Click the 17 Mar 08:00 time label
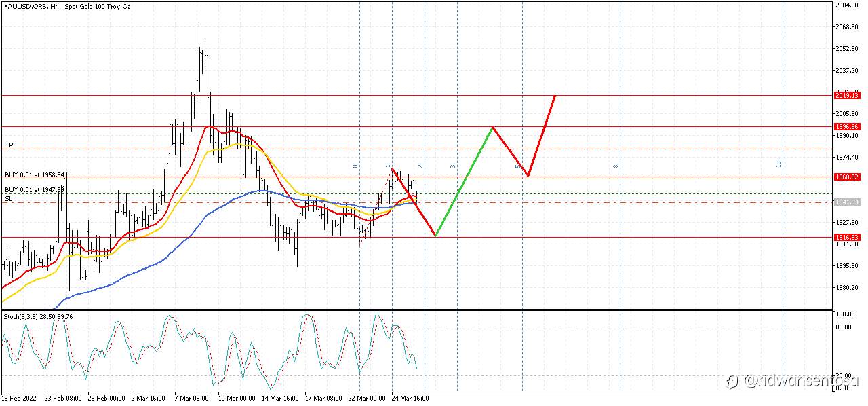Screen dimensions: 868x406 click(x=323, y=399)
